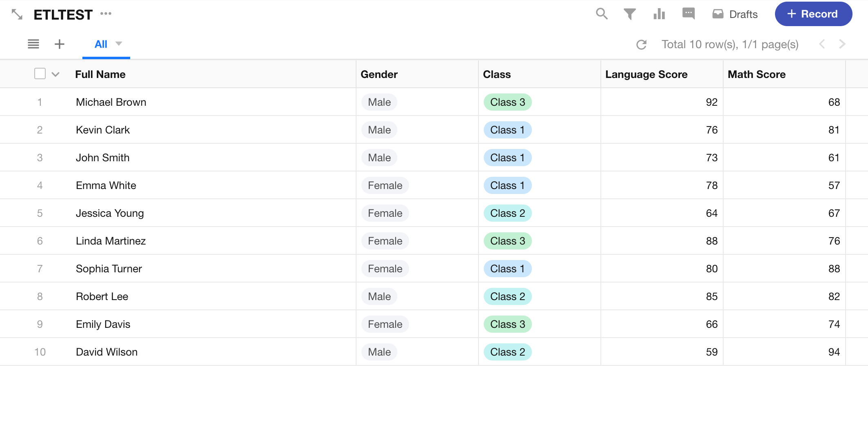This screenshot has height=445, width=868.
Task: Expand the chevron next to the header checkbox
Action: coord(55,74)
